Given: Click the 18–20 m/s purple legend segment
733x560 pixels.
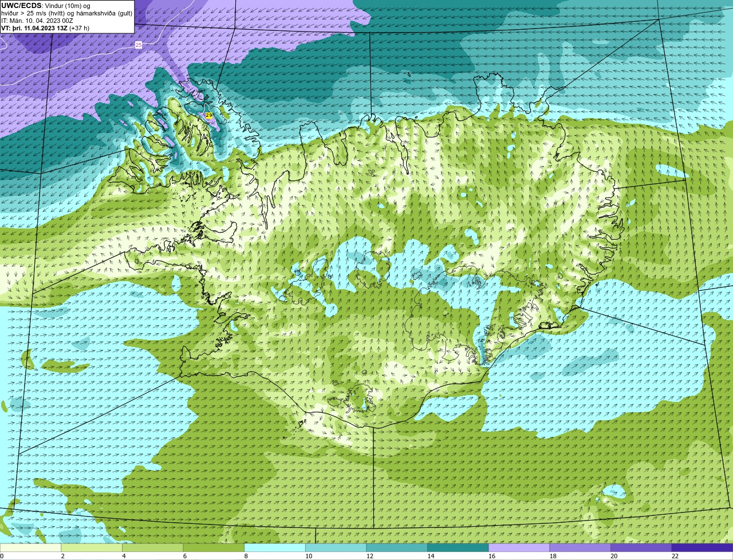Looking at the screenshot, I should [x=580, y=547].
